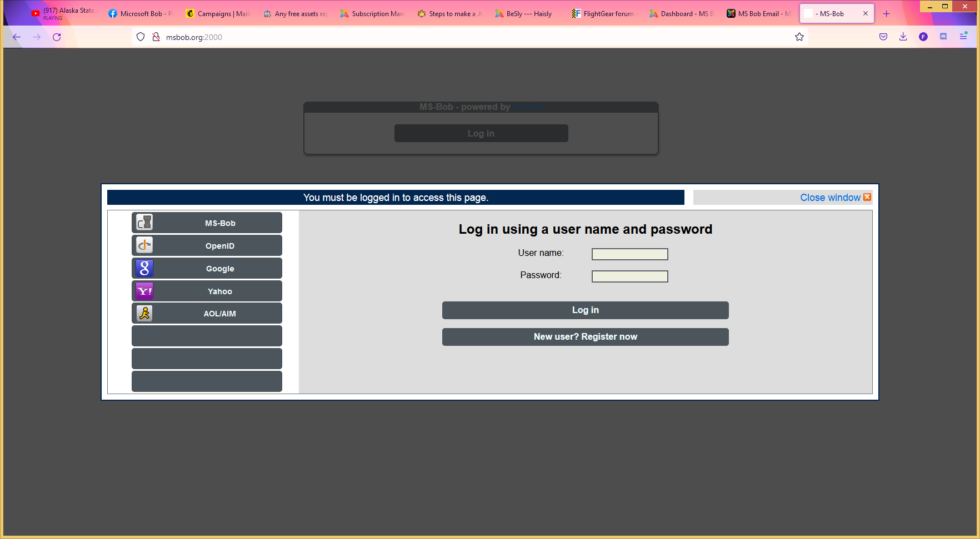Open the Any free assets tab

point(295,14)
